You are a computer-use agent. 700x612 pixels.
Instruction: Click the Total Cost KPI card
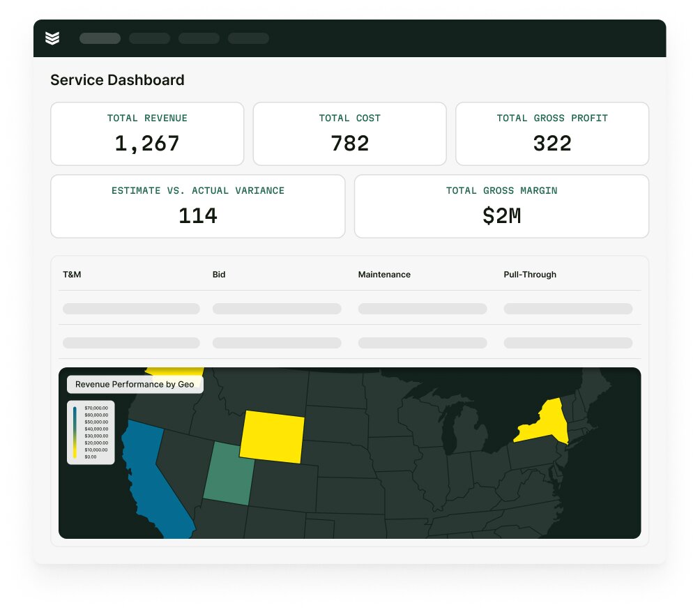pos(349,133)
